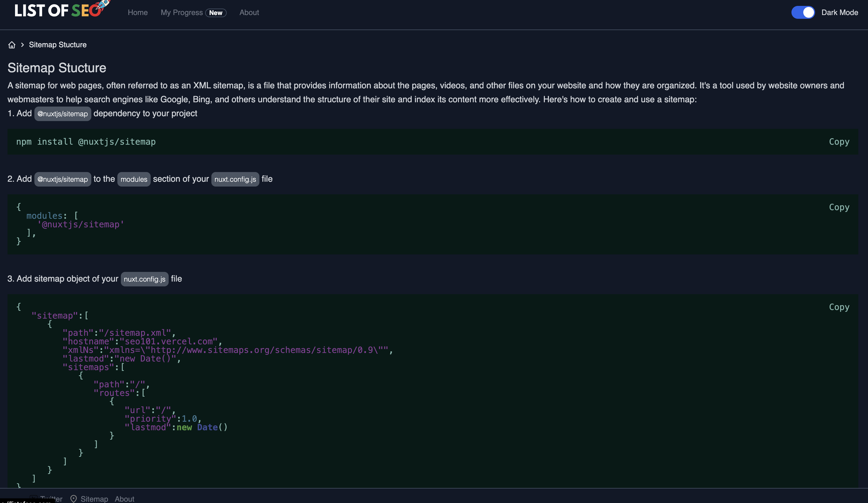The image size is (868, 503).
Task: Open My Progress page
Action: coord(182,12)
